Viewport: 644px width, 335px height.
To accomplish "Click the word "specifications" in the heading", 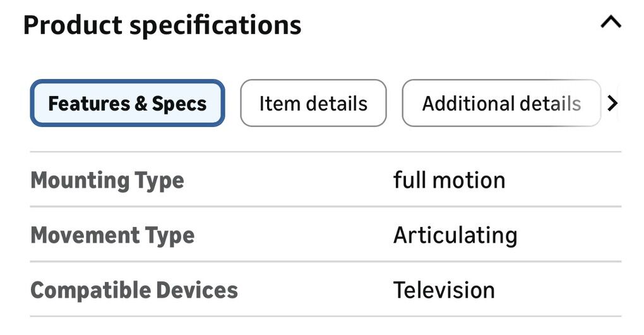I will 215,25.
